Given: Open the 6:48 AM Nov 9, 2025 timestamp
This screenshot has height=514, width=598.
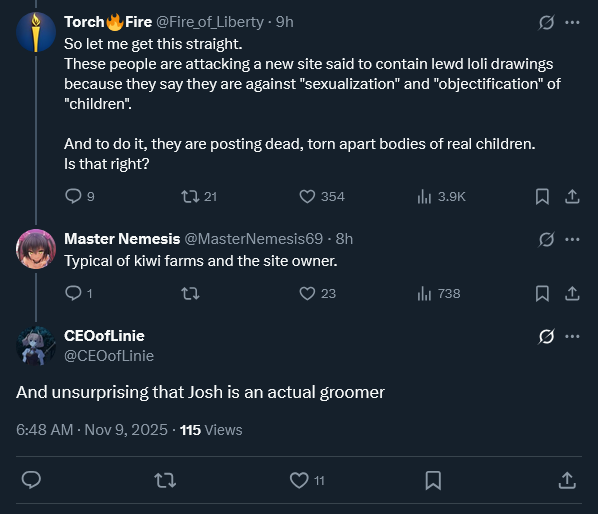Looking at the screenshot, I should coord(92,430).
